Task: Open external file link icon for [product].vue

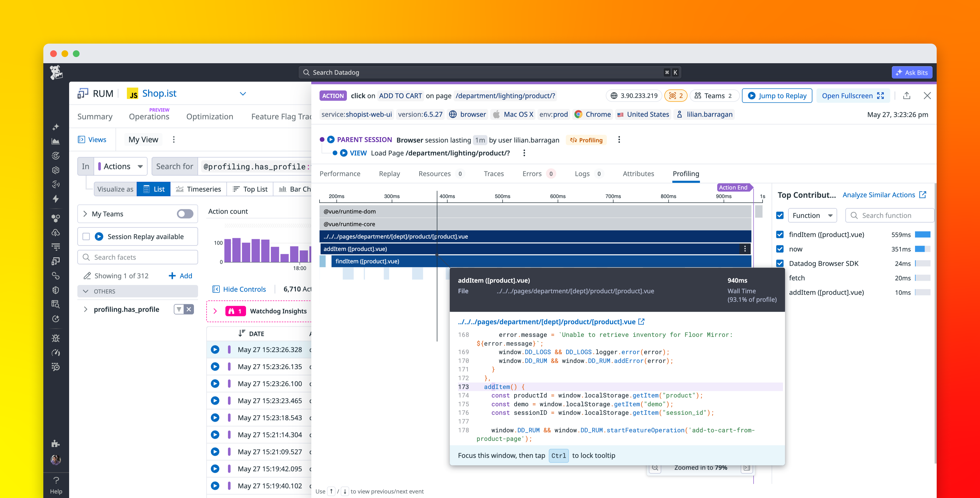Action: click(641, 322)
